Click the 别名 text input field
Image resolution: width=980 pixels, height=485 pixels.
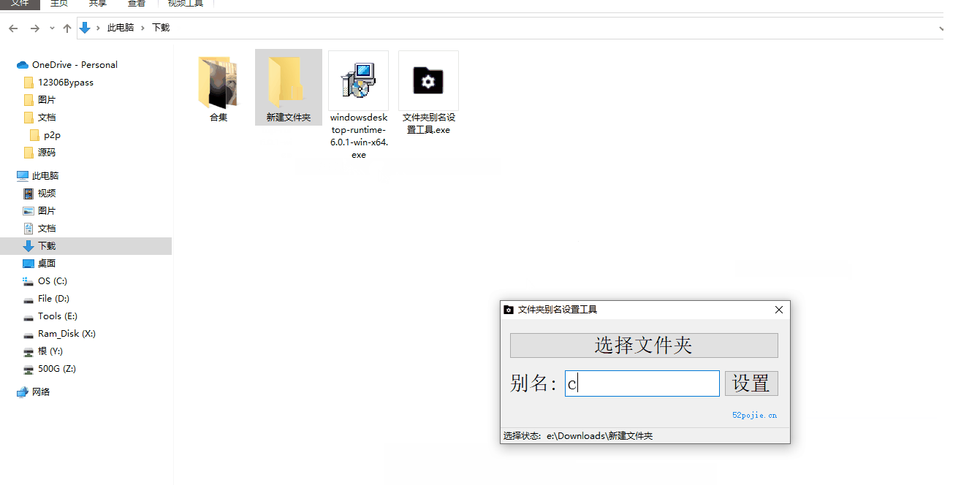pos(642,383)
